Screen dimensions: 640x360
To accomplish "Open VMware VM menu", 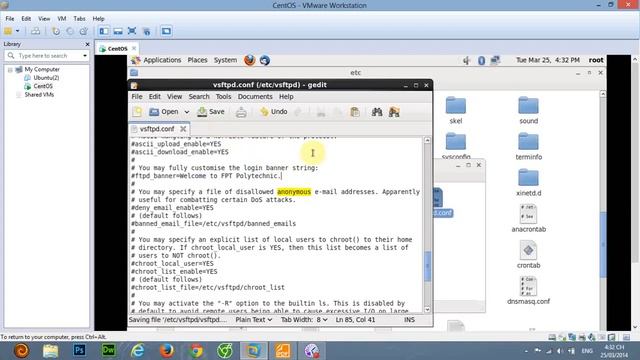I will [62, 19].
